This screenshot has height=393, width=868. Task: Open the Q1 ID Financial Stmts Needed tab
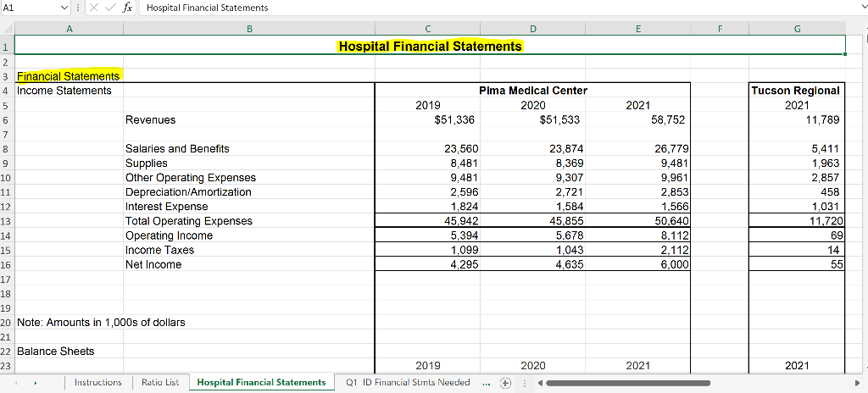(408, 383)
